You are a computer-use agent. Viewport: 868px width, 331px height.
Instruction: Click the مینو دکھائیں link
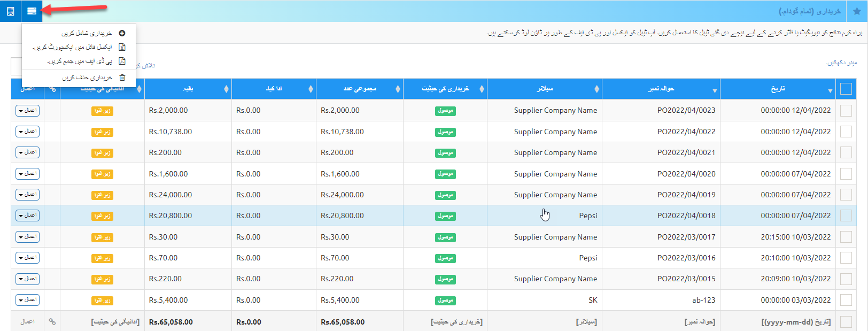point(841,63)
